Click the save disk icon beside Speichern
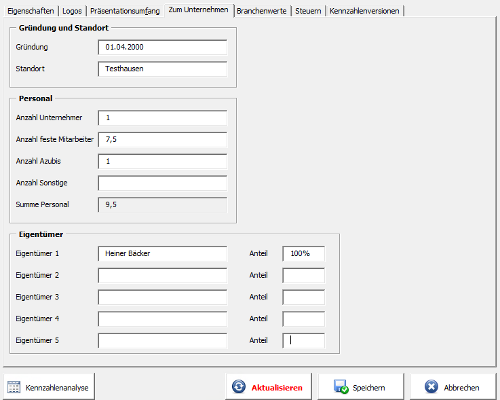Image resolution: width=500 pixels, height=400 pixels. coord(341,387)
